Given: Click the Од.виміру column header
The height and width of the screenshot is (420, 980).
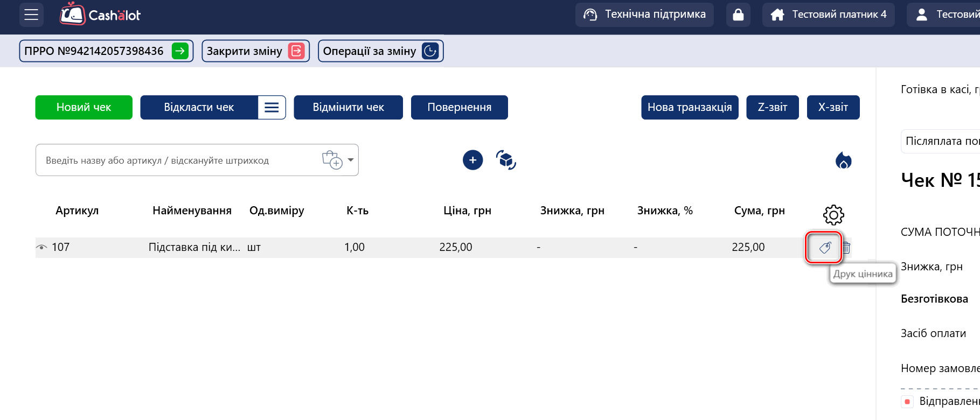Looking at the screenshot, I should pos(276,211).
